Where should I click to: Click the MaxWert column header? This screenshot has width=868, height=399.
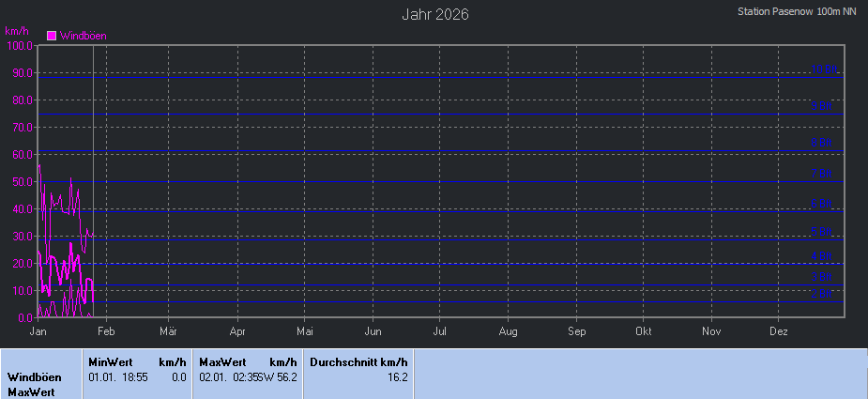coord(222,361)
